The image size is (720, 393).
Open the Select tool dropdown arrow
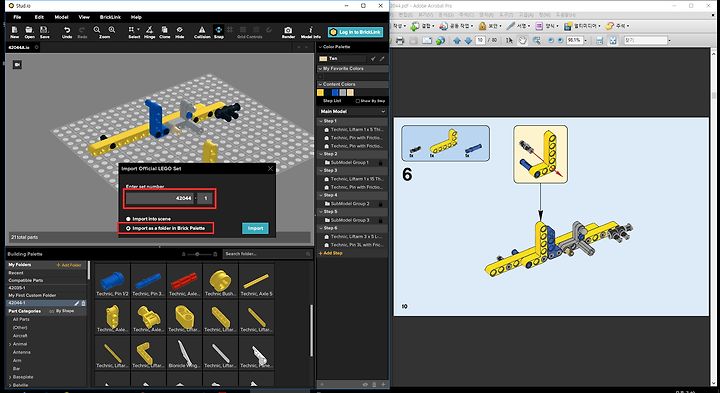(x=138, y=30)
